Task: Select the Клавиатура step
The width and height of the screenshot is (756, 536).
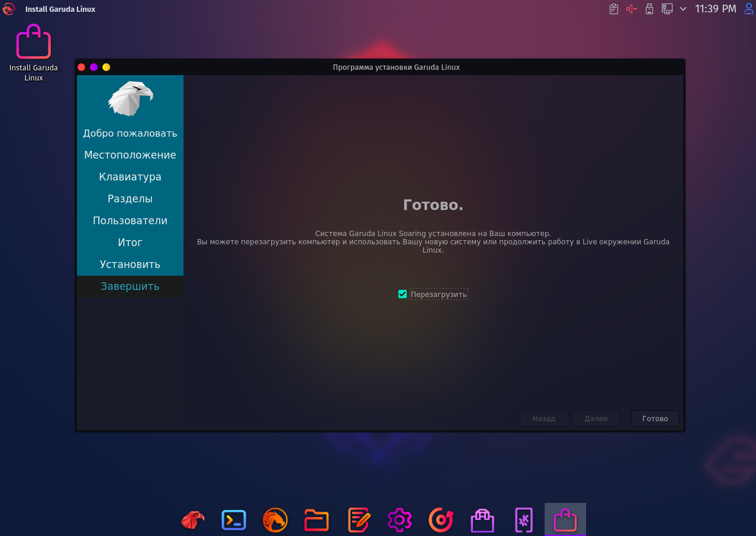Action: (x=130, y=177)
